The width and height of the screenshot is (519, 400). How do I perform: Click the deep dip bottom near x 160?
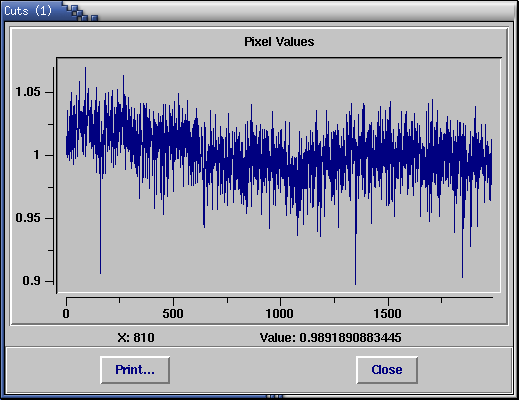100,273
